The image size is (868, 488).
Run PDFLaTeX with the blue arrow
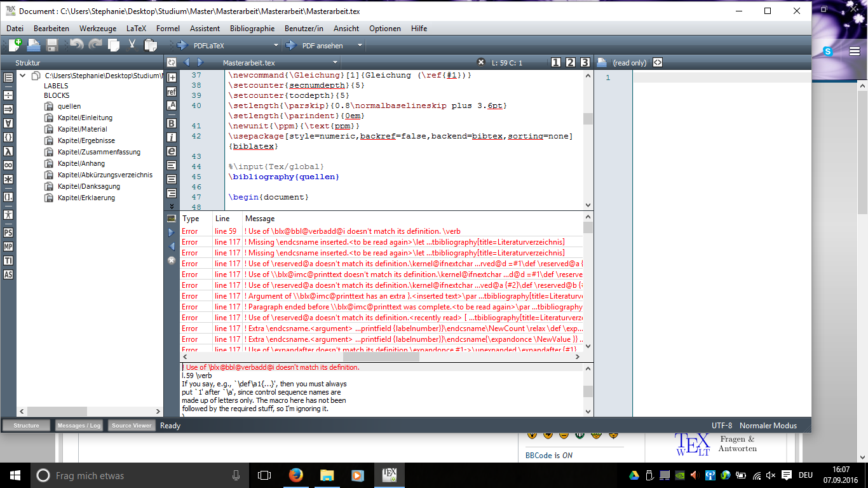[182, 45]
